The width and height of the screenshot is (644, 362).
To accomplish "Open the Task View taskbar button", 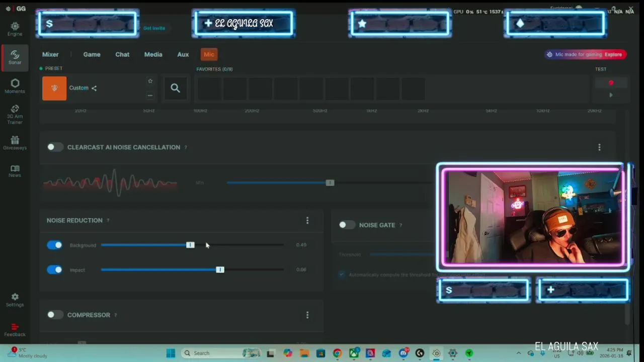I will pos(270,353).
